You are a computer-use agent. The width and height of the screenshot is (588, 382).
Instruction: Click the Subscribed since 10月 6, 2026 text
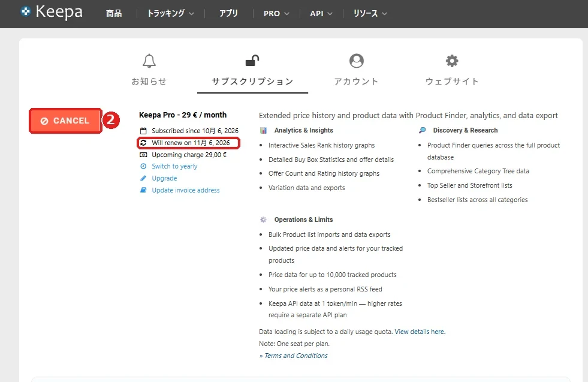click(195, 131)
